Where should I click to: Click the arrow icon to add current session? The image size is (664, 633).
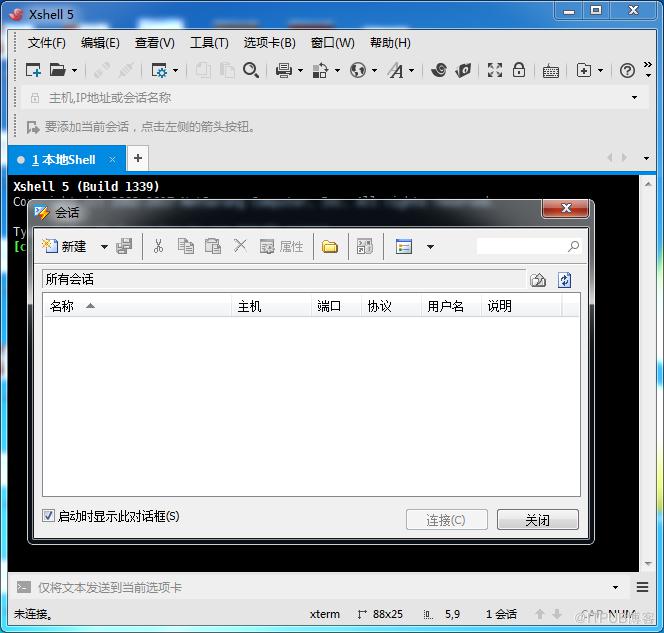[33, 127]
